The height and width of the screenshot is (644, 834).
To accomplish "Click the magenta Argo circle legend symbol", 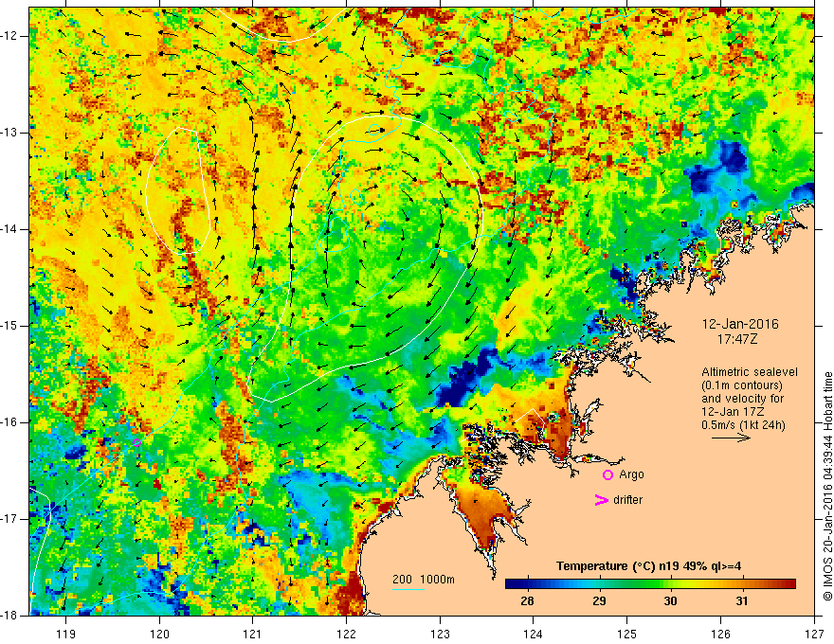I will click(x=607, y=474).
